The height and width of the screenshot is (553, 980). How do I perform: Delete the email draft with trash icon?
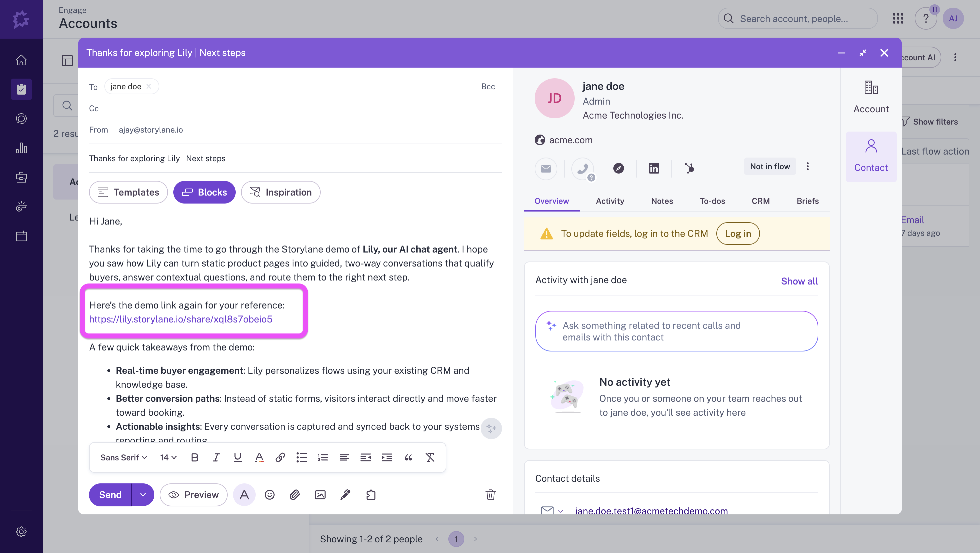click(490, 495)
